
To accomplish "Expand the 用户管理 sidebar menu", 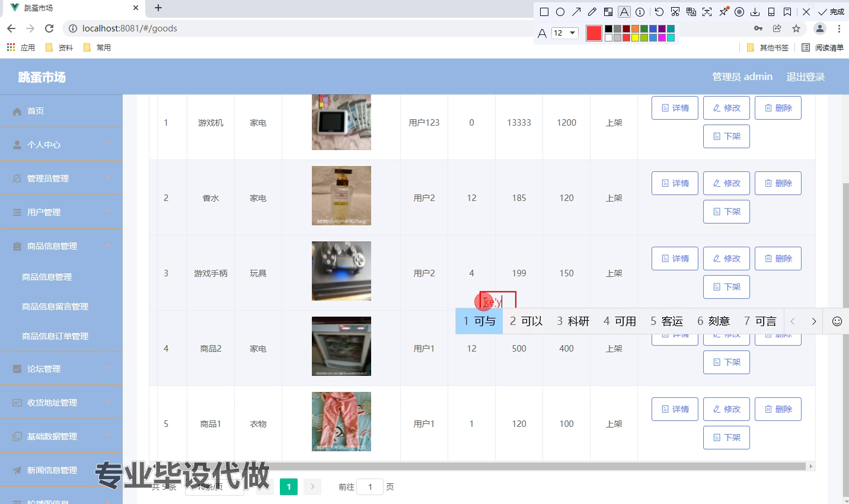I will [x=61, y=212].
